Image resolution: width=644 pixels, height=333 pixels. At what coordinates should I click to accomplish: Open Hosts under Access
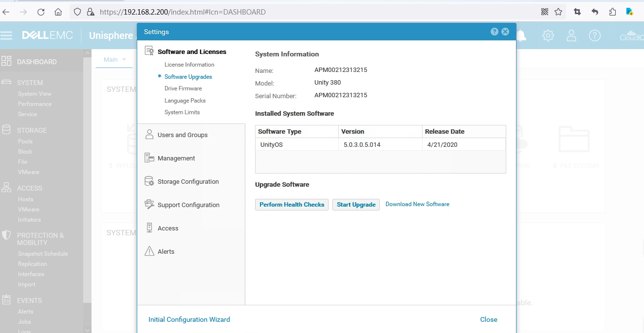tap(25, 199)
